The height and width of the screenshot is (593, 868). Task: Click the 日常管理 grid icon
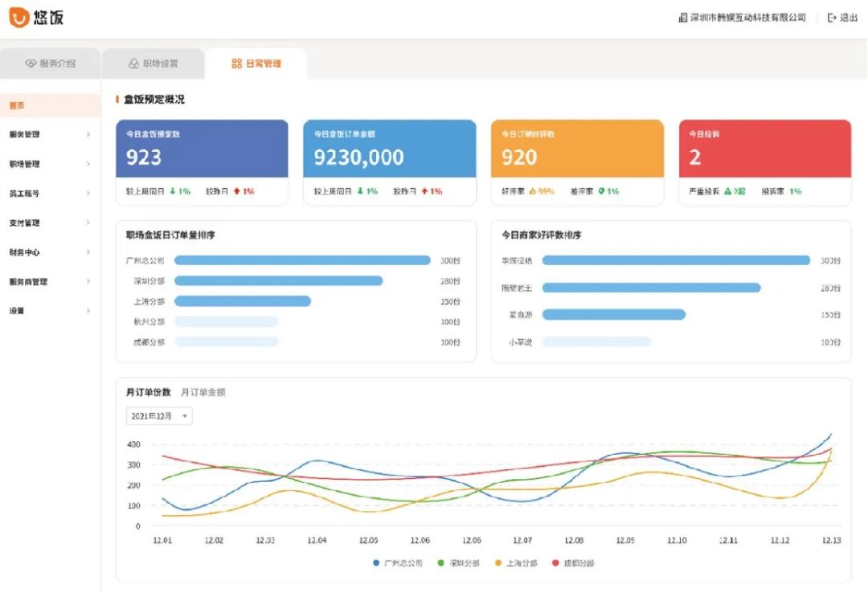point(236,63)
